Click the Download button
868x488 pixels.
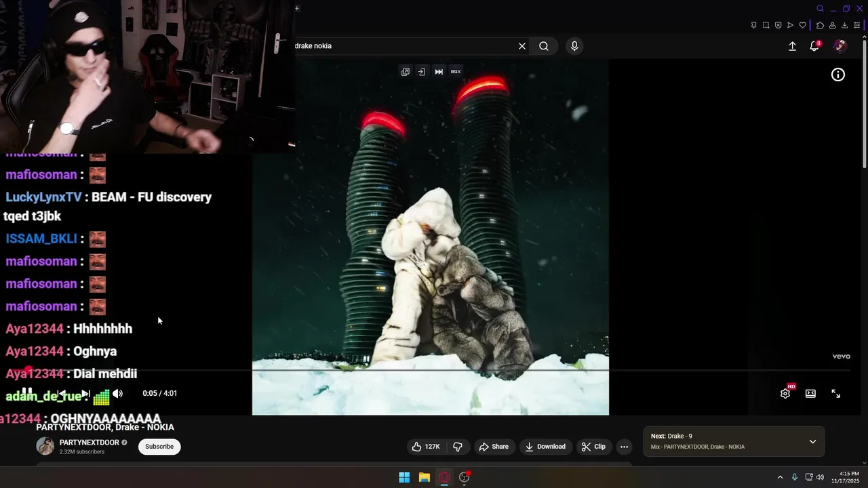(x=545, y=447)
